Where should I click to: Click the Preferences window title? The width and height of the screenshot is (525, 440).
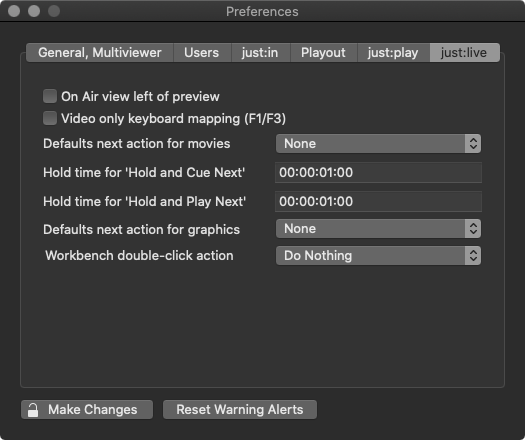point(262,12)
